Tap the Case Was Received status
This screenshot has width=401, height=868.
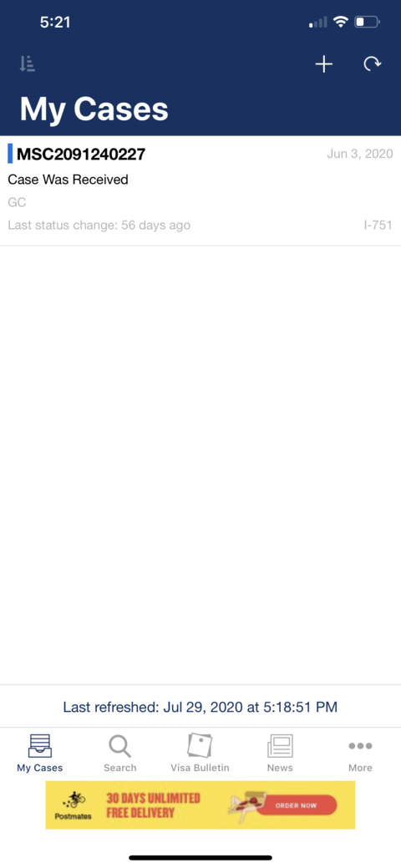(69, 180)
